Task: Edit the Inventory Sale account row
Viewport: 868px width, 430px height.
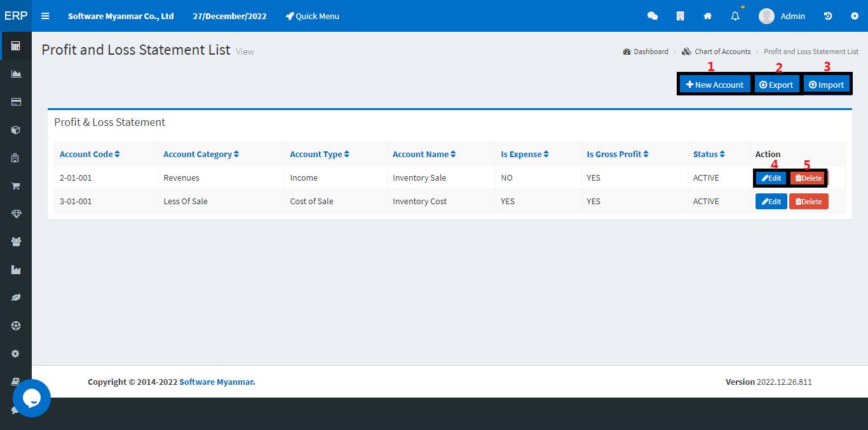Action: pyautogui.click(x=771, y=178)
